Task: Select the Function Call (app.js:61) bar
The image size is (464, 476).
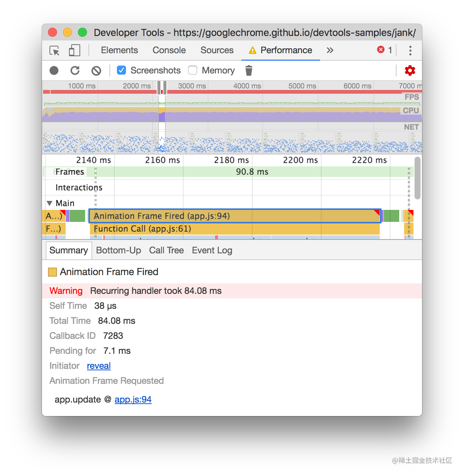Action: tap(235, 229)
